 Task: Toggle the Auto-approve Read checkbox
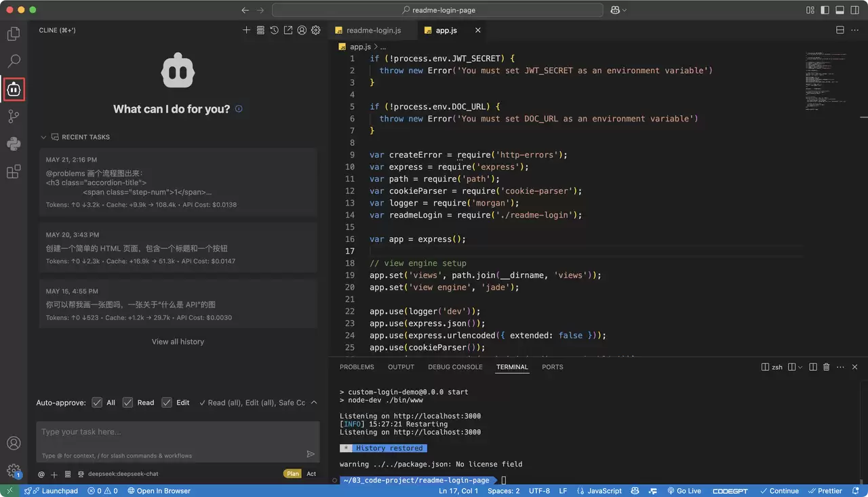[127, 402]
